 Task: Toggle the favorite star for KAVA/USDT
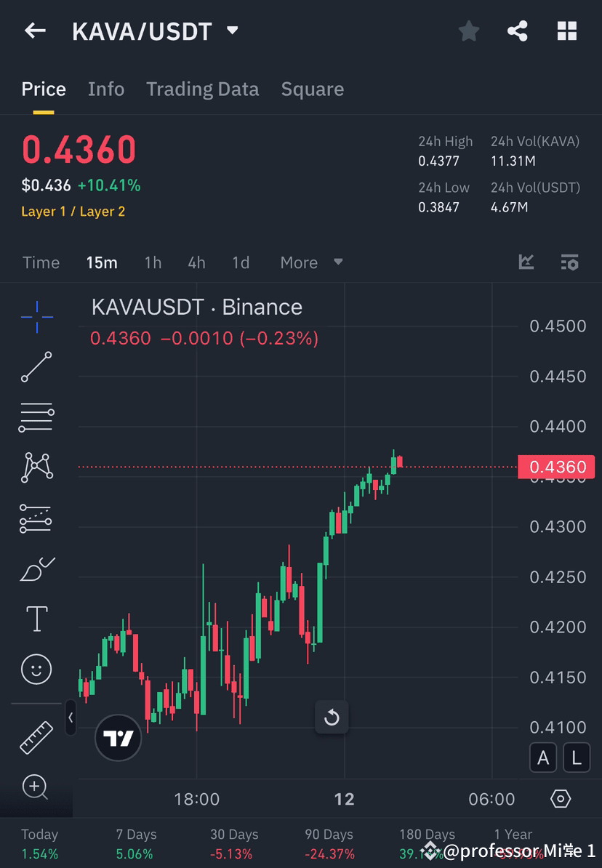tap(468, 31)
